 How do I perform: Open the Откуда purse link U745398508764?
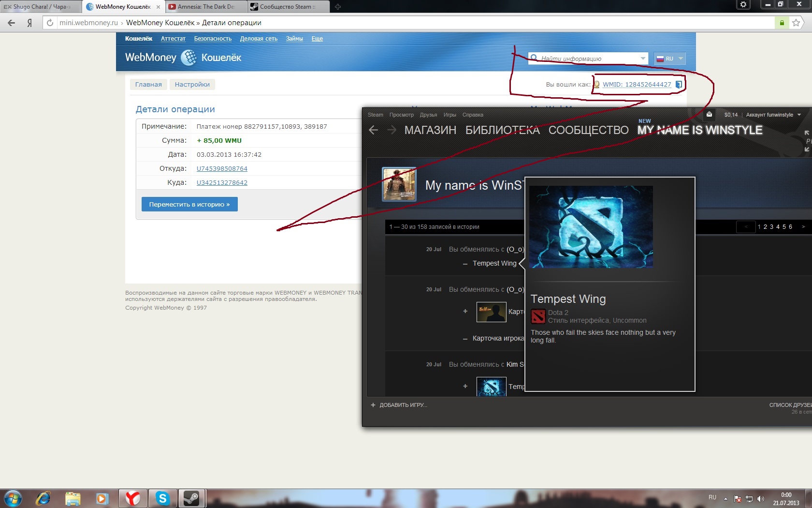[222, 169]
